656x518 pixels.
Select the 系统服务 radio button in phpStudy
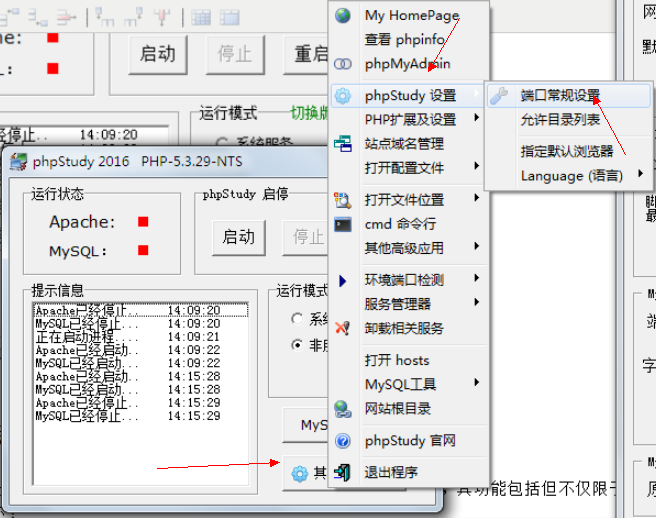297,319
